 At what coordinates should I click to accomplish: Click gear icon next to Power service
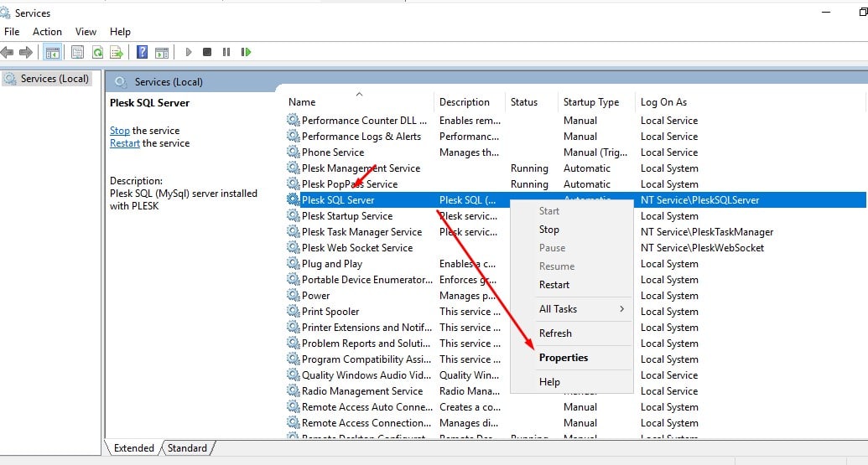pos(293,295)
